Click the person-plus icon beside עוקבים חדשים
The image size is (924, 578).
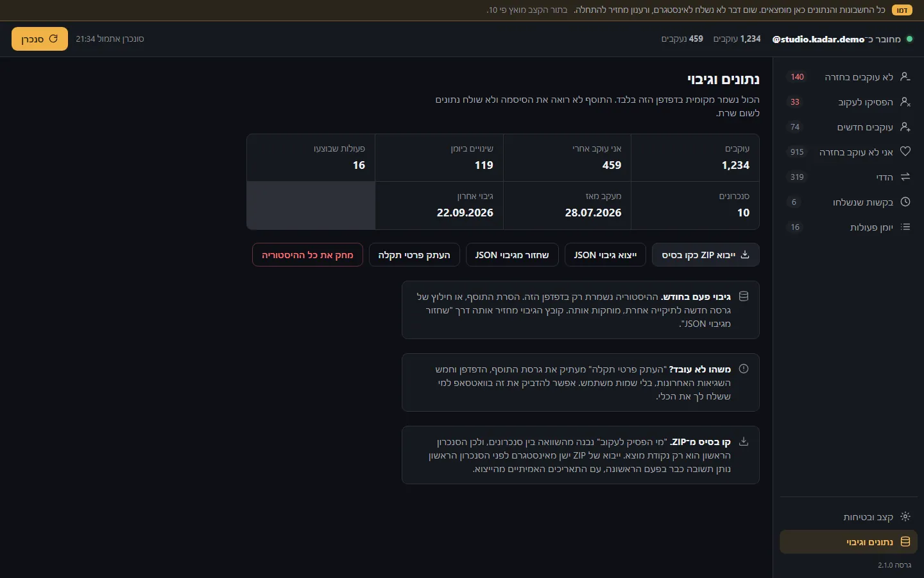[905, 127]
